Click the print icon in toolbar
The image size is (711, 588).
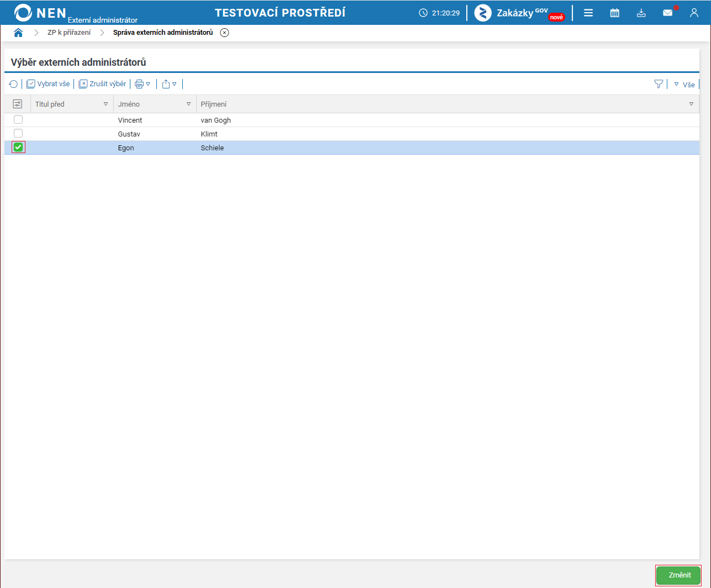[x=139, y=84]
